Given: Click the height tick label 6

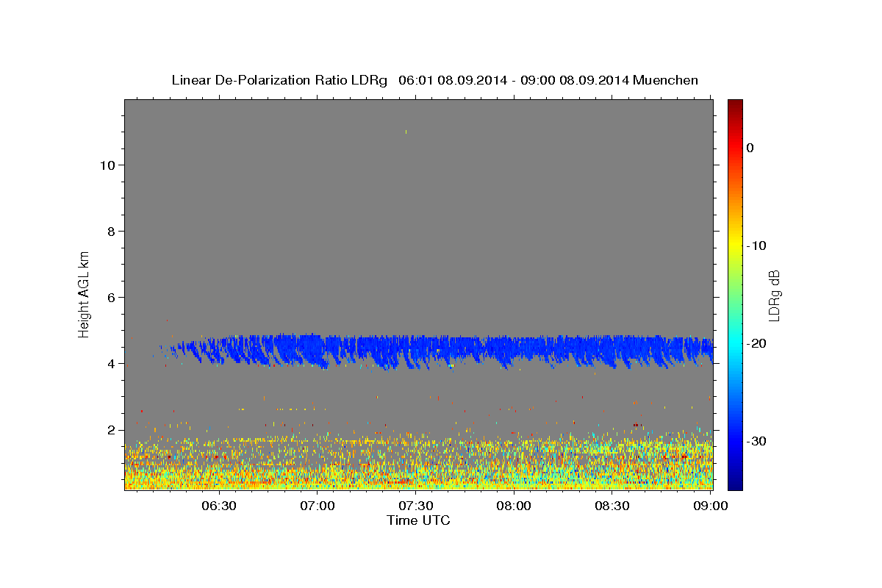Looking at the screenshot, I should 110,298.
